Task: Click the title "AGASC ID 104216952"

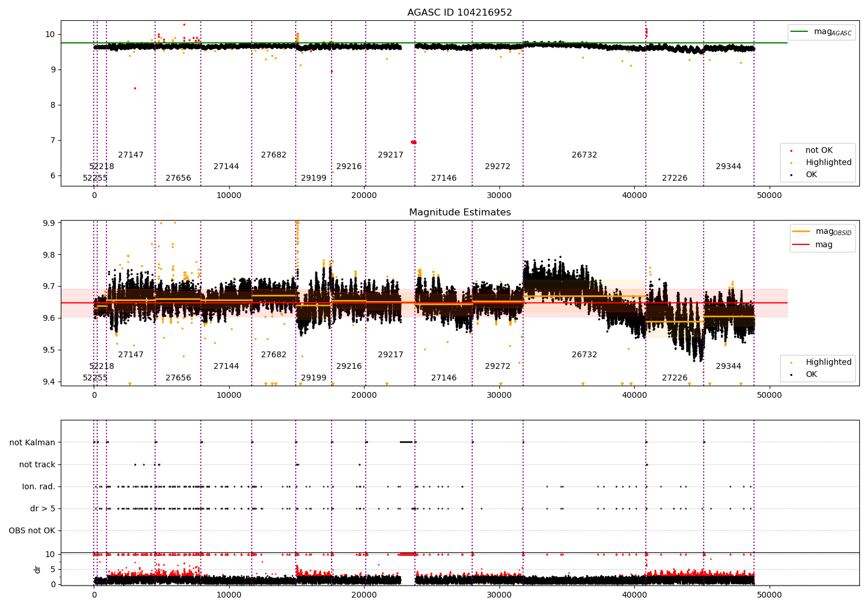Action: (x=459, y=12)
